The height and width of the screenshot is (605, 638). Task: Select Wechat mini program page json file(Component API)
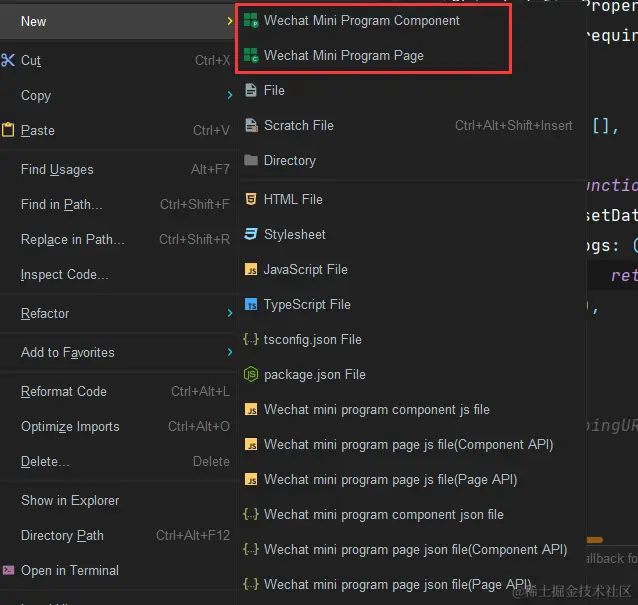pos(412,549)
